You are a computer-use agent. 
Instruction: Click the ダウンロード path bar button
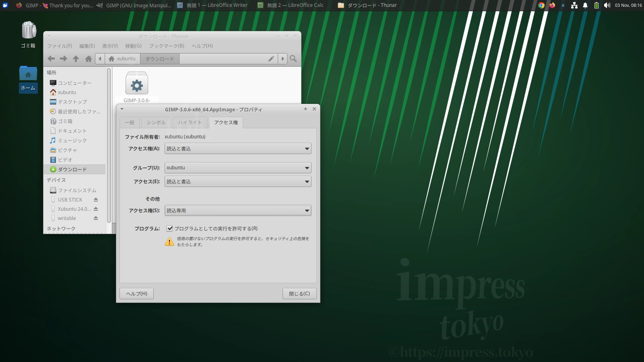pos(160,59)
